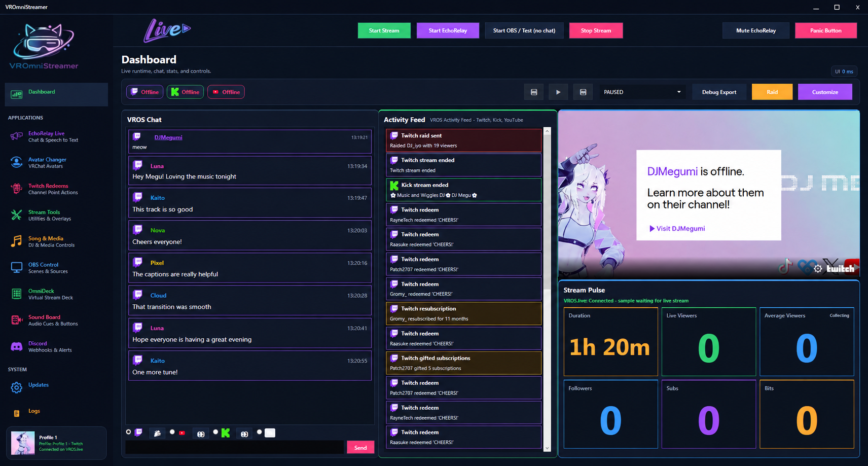The image size is (868, 466).
Task: Click the Start Stream button
Action: (x=384, y=30)
